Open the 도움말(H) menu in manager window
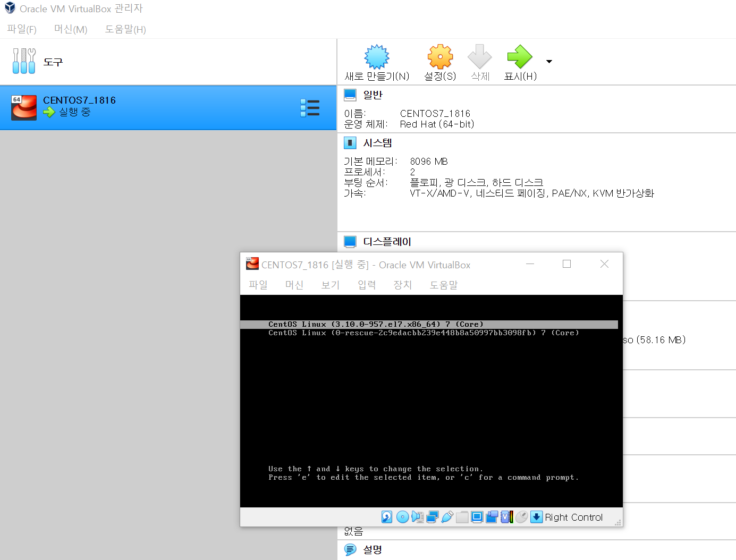 (125, 29)
